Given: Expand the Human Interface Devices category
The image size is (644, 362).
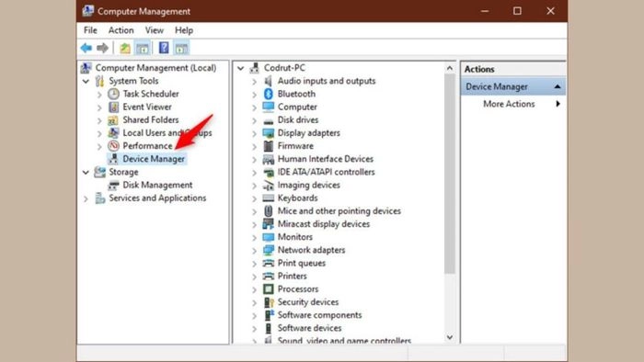Looking at the screenshot, I should [254, 160].
